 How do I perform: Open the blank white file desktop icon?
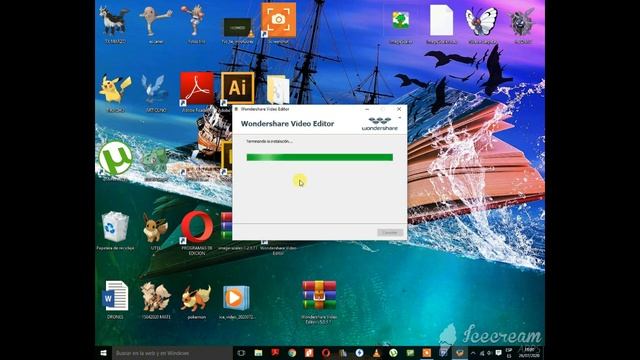pos(441,20)
